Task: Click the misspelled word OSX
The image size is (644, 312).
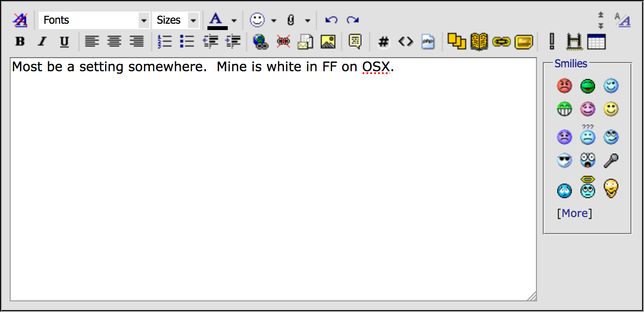Action: click(x=377, y=67)
